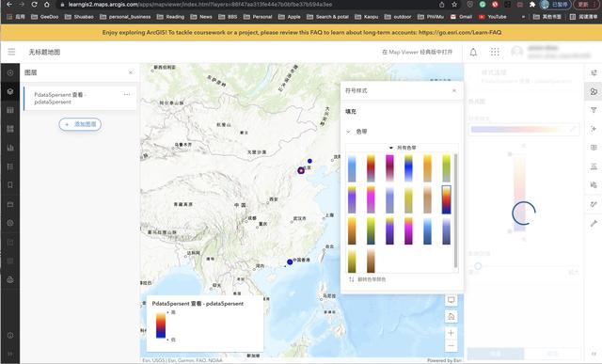Open the Tables icon in dark sidebar
The width and height of the screenshot is (602, 364).
[10, 110]
